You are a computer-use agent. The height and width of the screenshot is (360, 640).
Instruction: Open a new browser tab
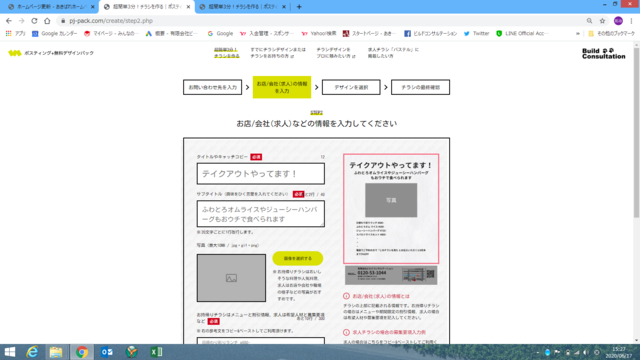[x=299, y=7]
